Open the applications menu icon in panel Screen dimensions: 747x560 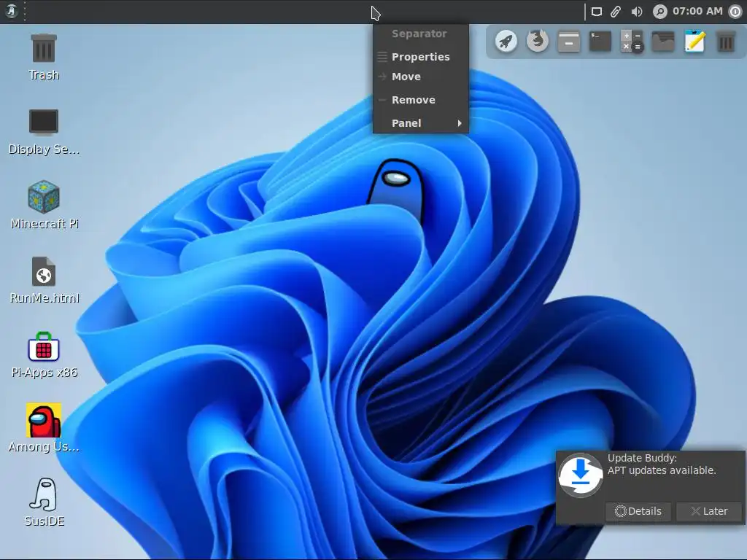click(12, 11)
